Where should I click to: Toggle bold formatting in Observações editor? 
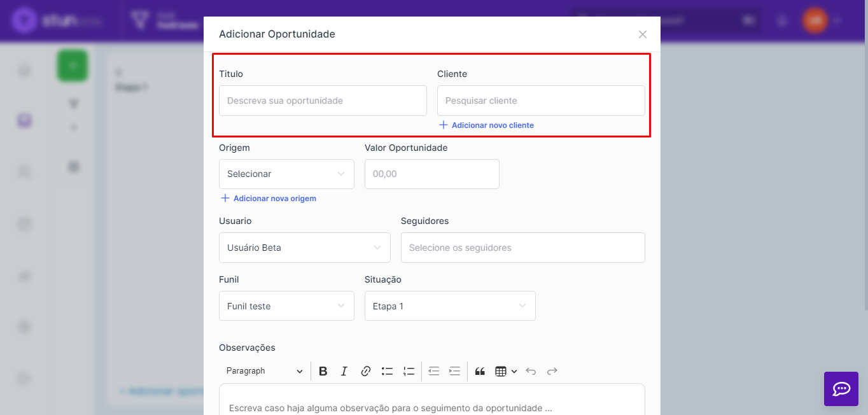click(323, 371)
